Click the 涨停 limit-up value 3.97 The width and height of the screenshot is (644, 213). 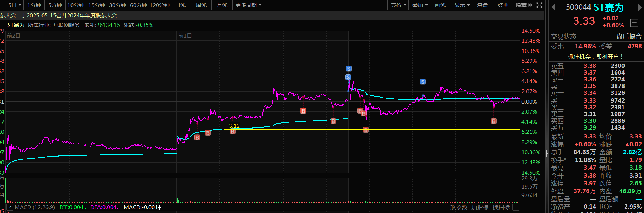(590, 184)
